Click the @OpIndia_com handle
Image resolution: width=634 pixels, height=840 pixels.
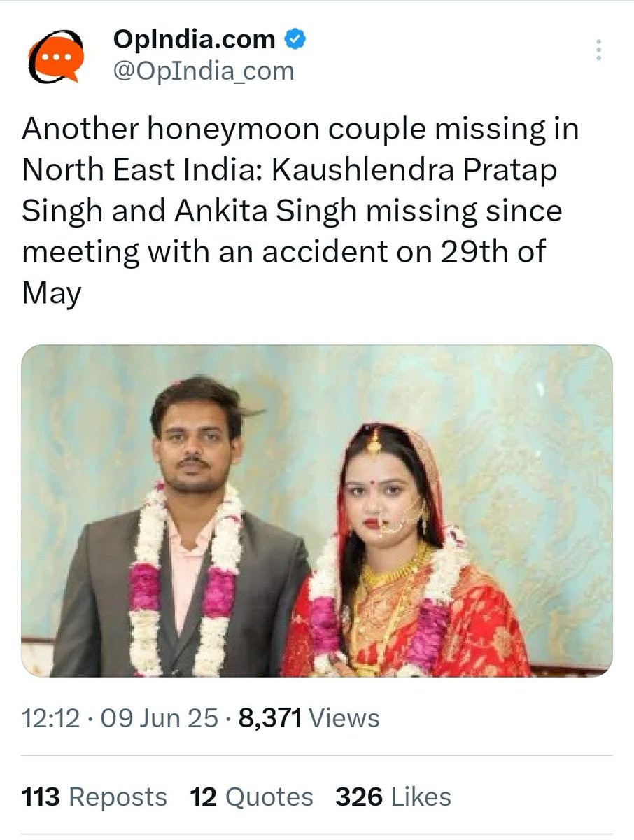(x=203, y=71)
